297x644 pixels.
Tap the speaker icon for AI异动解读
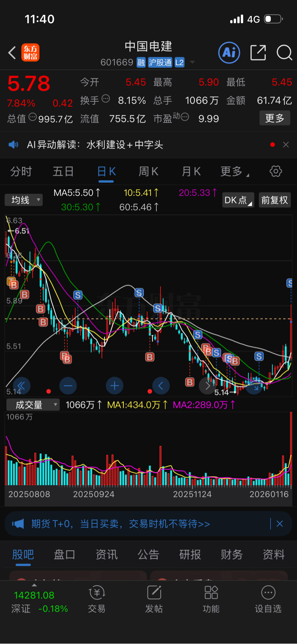click(14, 145)
